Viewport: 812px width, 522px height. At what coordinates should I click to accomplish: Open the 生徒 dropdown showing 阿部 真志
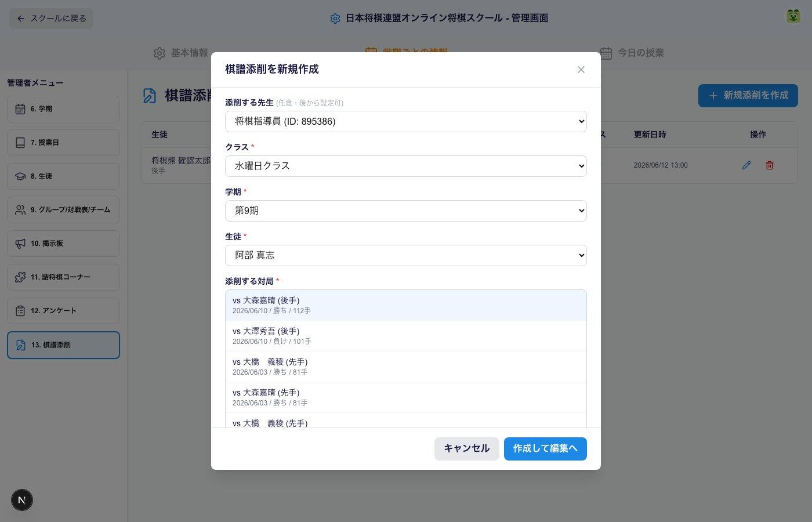(406, 255)
